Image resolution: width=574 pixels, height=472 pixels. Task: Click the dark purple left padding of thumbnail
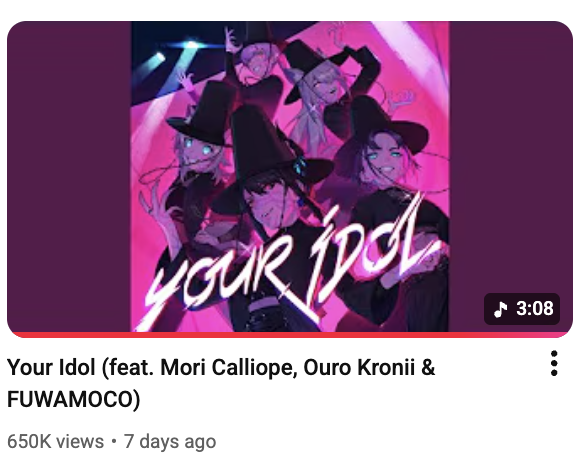pyautogui.click(x=69, y=176)
